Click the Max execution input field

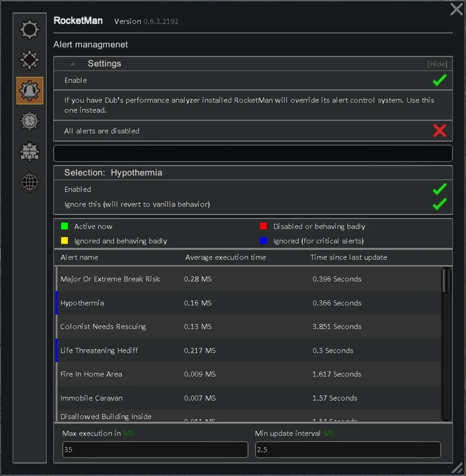tap(155, 450)
